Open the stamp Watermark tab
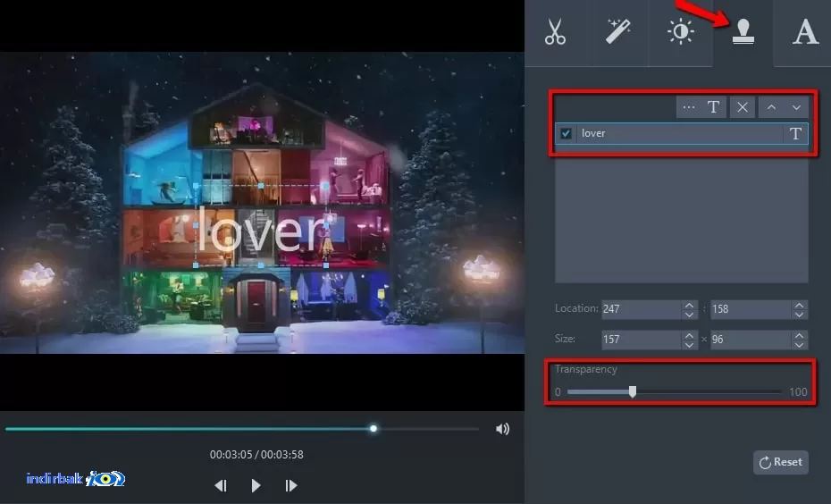The image size is (831, 504). 743,32
